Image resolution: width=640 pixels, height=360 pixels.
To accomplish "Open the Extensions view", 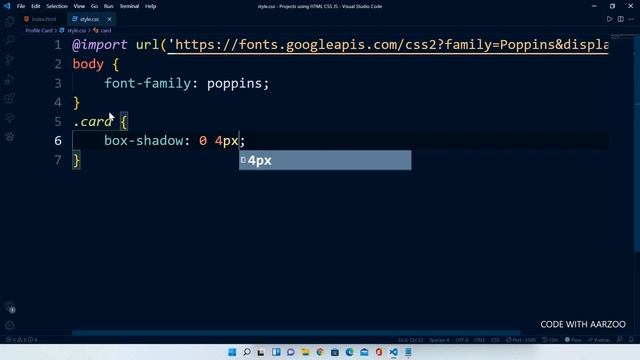I will click(9, 98).
